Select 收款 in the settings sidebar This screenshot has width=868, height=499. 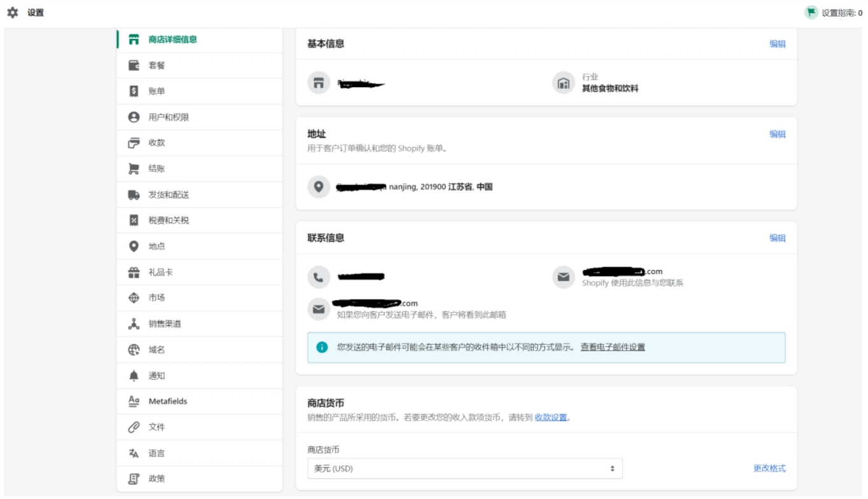[x=200, y=143]
